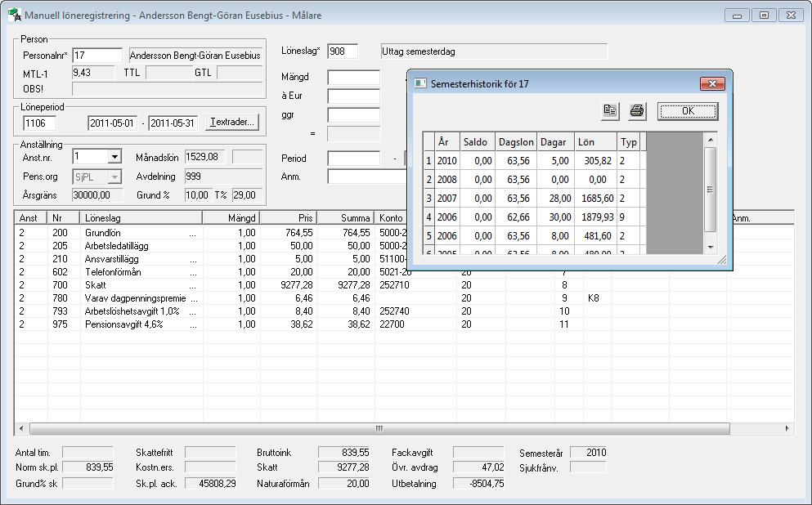The height and width of the screenshot is (505, 812).
Task: Click the Pris column header
Action: pos(289,218)
